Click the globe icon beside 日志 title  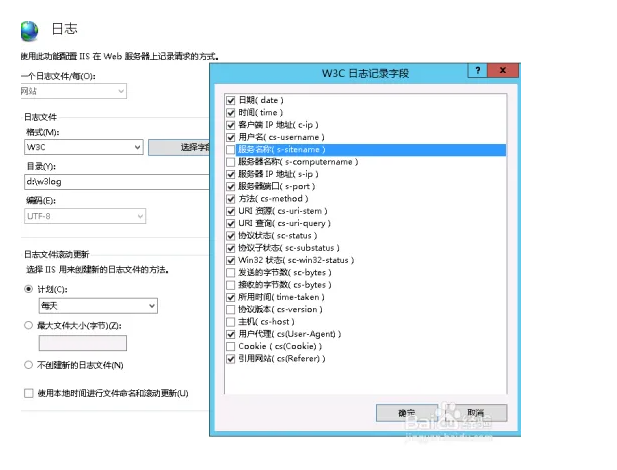click(30, 31)
